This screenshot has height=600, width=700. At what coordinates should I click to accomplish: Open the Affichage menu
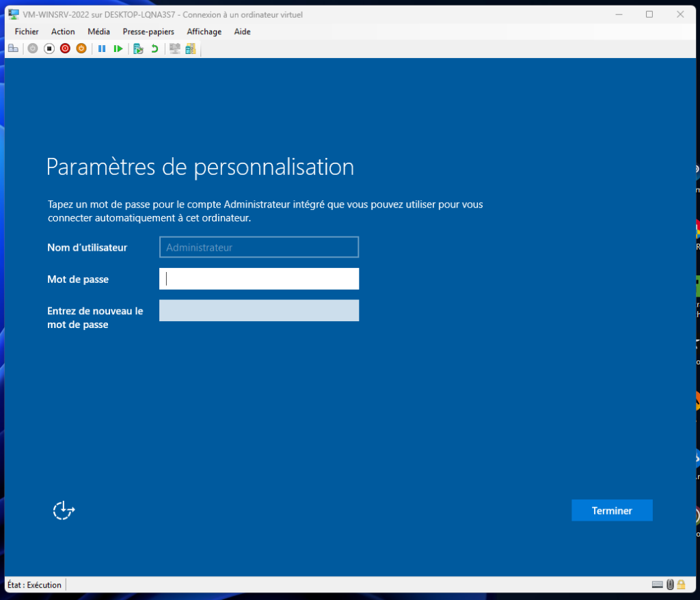(204, 31)
